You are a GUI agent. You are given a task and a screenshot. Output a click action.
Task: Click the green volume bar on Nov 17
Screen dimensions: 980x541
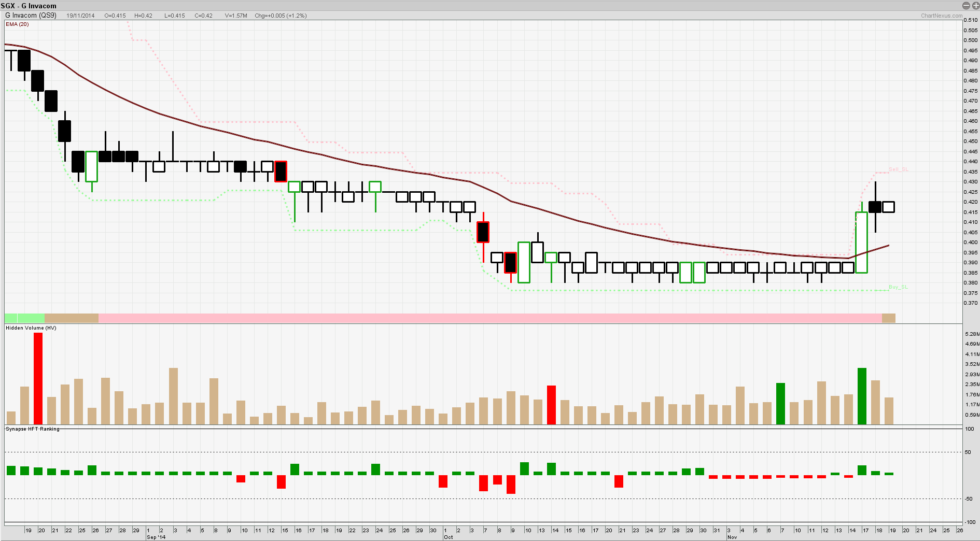click(862, 396)
